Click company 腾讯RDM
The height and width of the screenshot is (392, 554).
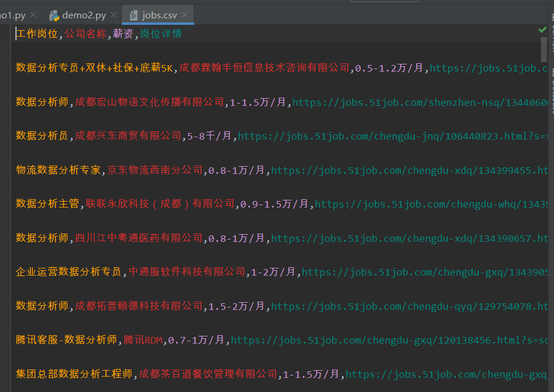[x=143, y=340]
